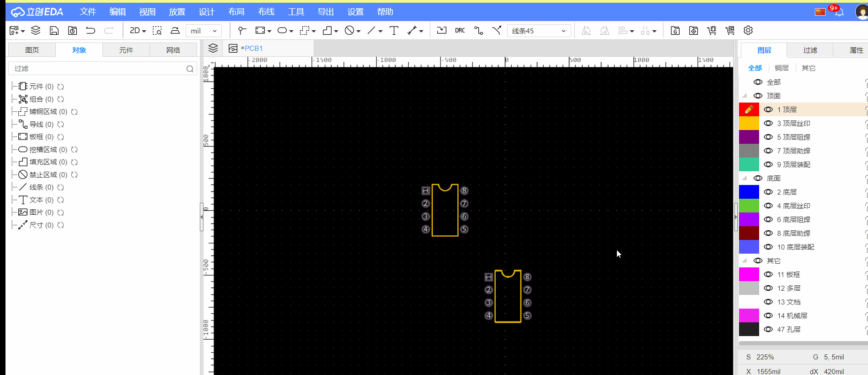
Task: Click the blue 2 底层 color swatch
Action: click(x=749, y=192)
